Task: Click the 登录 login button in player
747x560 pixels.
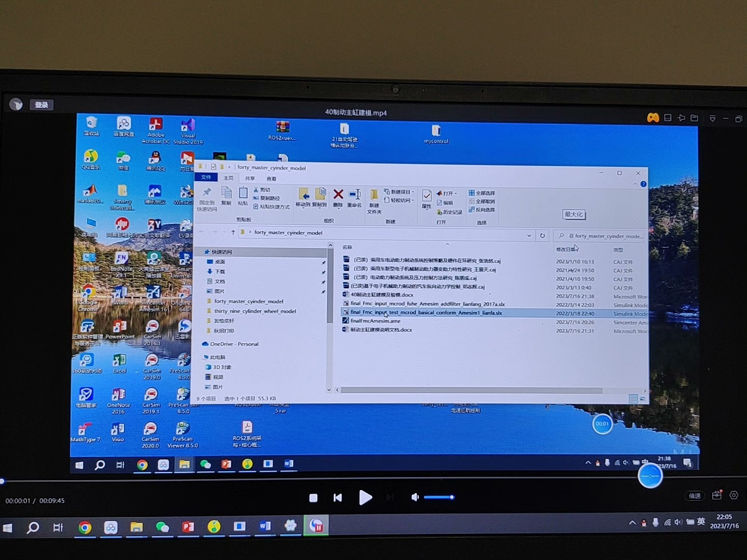Action: click(41, 105)
